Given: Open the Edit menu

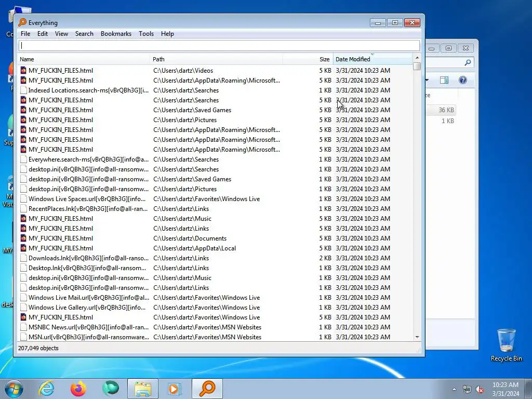Looking at the screenshot, I should 43,34.
